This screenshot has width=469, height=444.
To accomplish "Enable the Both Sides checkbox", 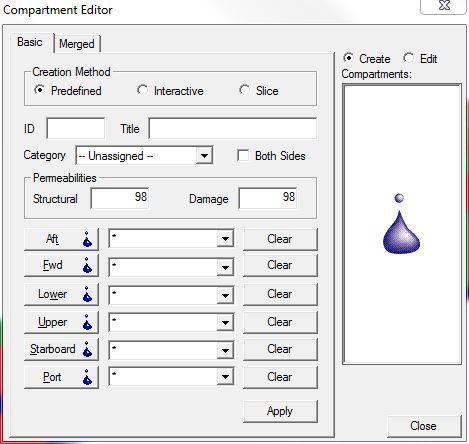I will 243,155.
